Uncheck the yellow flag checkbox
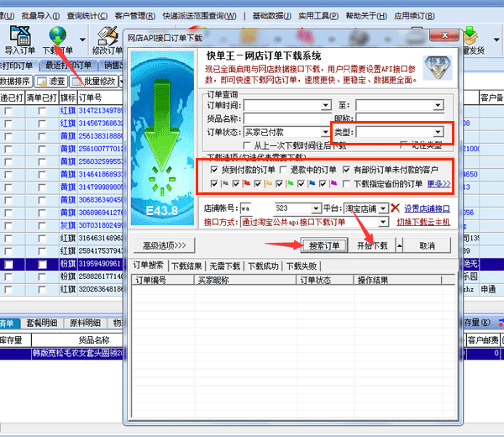Screen dimensions: 504x437 click(258, 183)
